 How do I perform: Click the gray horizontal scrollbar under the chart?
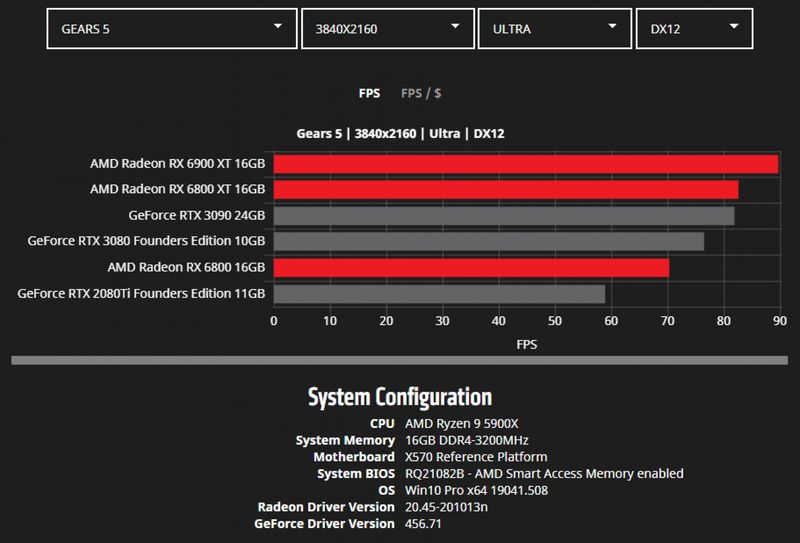399,360
